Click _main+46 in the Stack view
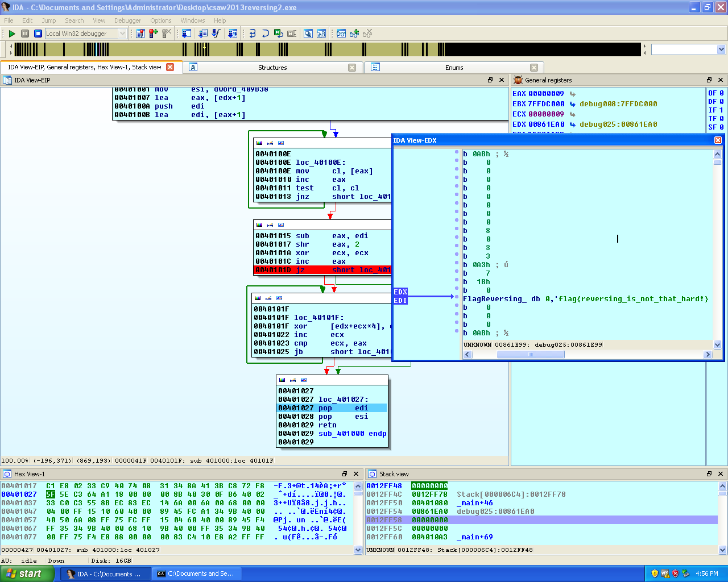This screenshot has height=582, width=728. tap(475, 503)
